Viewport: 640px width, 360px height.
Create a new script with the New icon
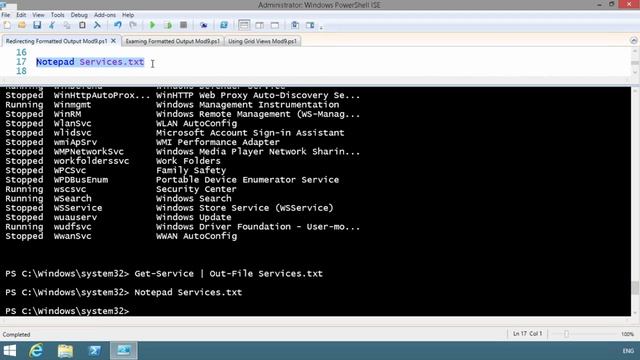(7, 25)
